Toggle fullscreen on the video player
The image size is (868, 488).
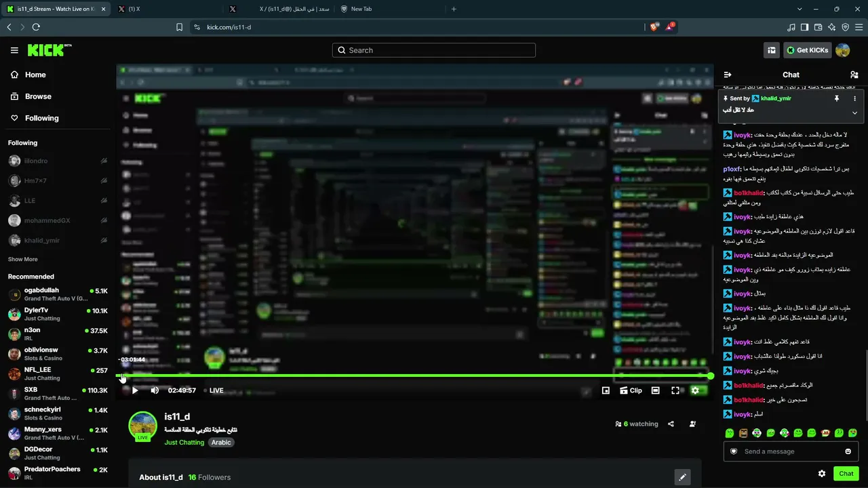coord(675,390)
